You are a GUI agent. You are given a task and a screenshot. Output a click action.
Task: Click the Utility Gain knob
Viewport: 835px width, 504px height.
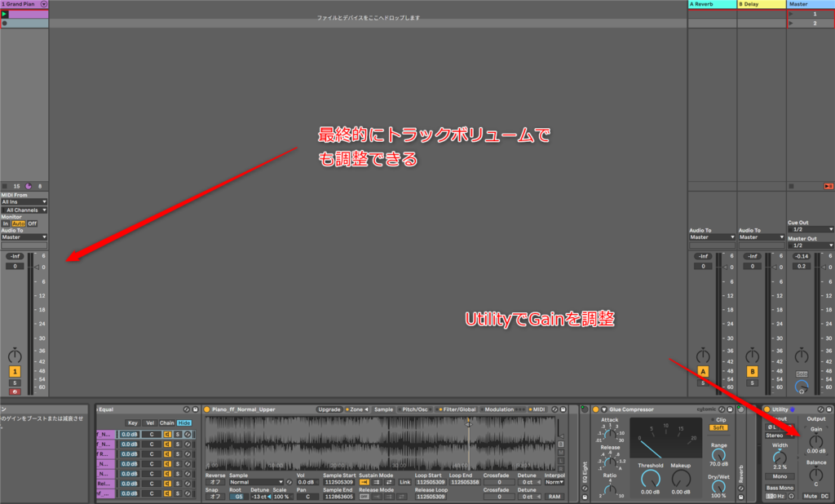pyautogui.click(x=815, y=440)
